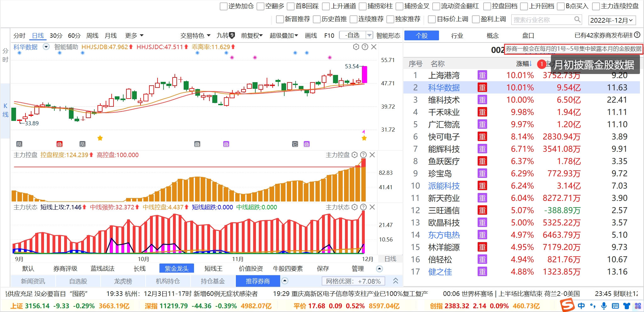Expand indicator dropdown next to 科华数据 title
The image size is (644, 312).
click(46, 47)
